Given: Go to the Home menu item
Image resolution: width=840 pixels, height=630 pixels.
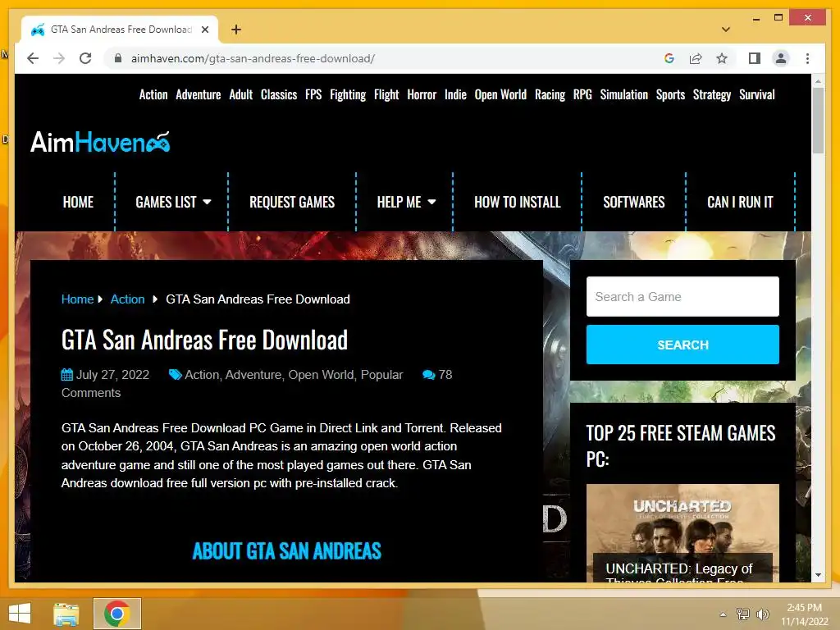Looking at the screenshot, I should coord(78,202).
